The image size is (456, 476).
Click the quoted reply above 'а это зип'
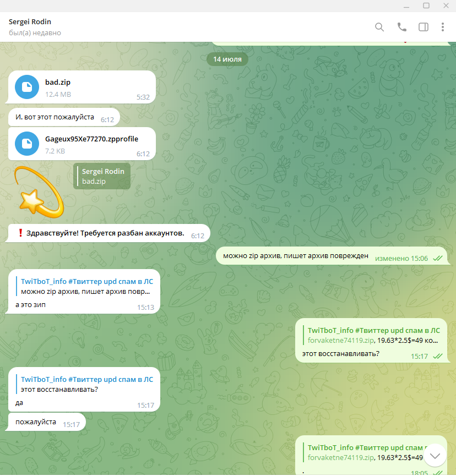[86, 286]
